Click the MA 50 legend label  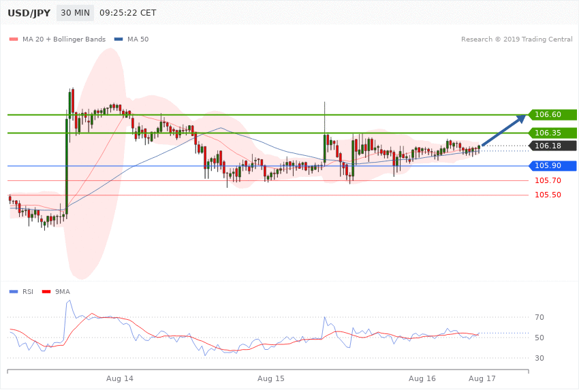138,39
